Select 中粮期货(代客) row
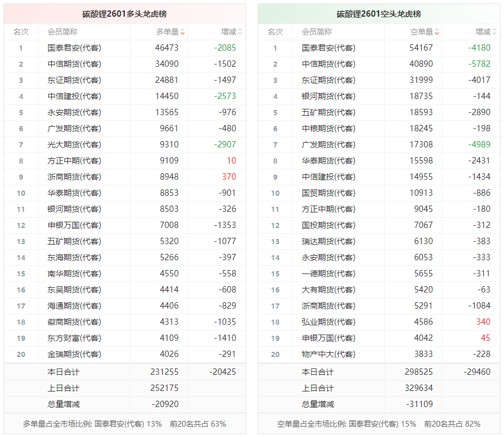This screenshot has height=437, width=504. tap(379, 128)
